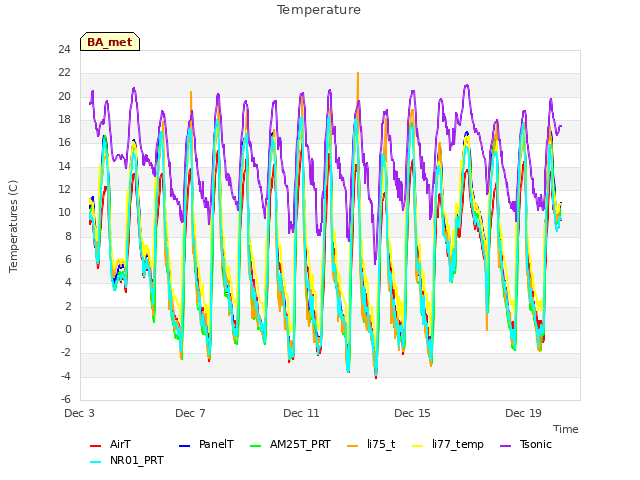This screenshot has width=640, height=480.
Task: Click the 4 y-axis tick value
Action: (x=68, y=283)
